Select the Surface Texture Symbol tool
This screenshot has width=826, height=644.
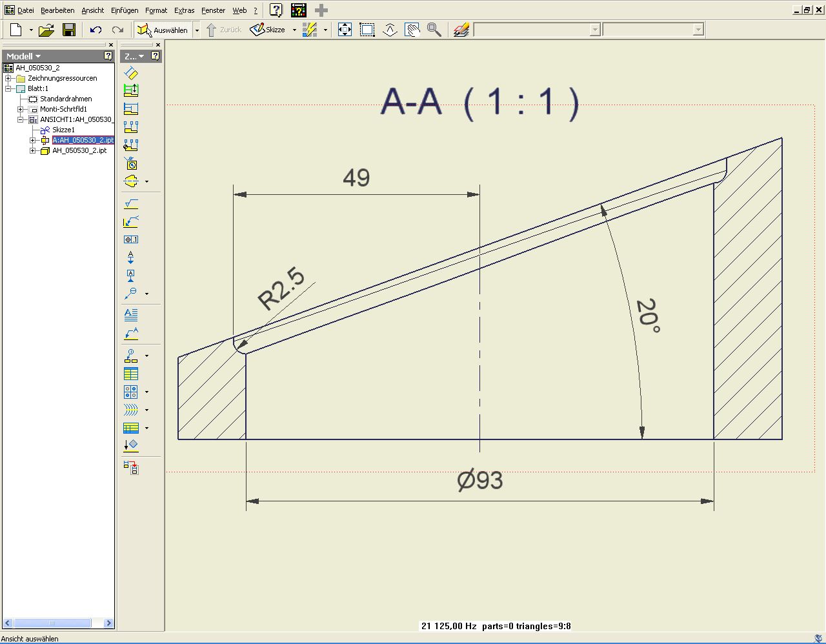(x=131, y=204)
